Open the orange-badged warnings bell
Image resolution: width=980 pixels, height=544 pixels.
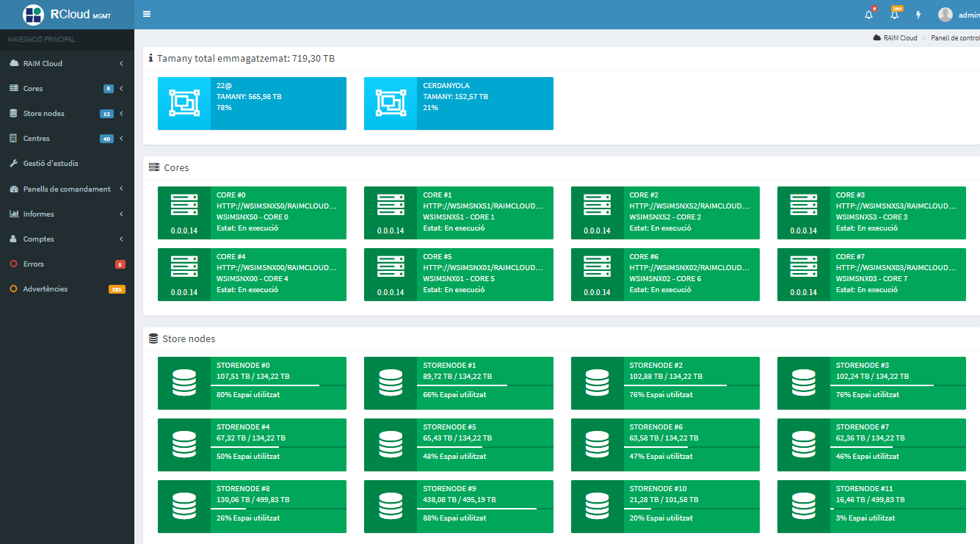point(894,15)
